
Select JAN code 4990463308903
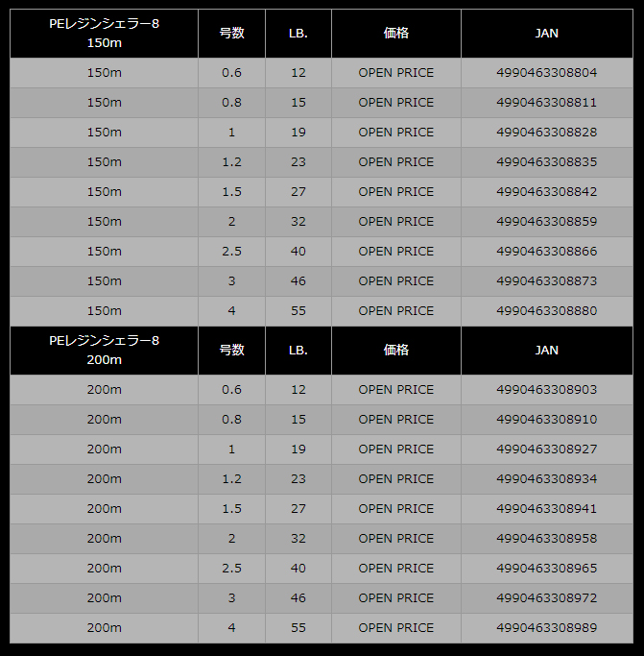pyautogui.click(x=546, y=390)
